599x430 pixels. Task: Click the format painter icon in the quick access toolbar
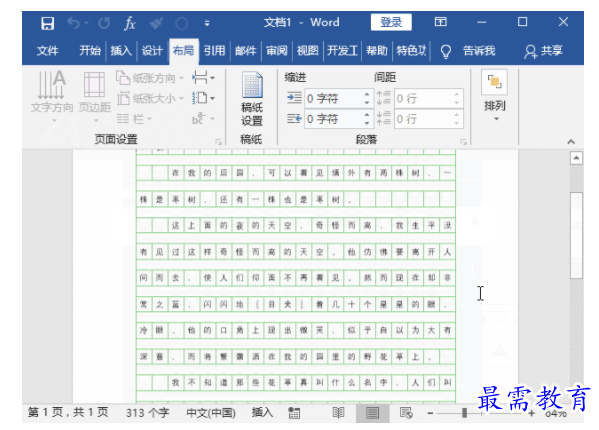pyautogui.click(x=156, y=23)
